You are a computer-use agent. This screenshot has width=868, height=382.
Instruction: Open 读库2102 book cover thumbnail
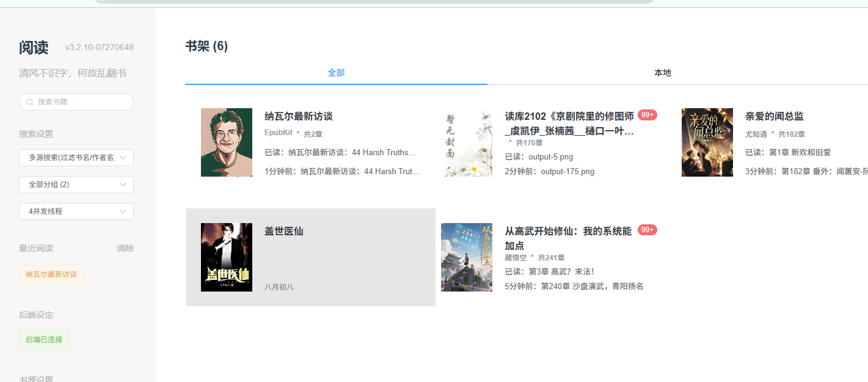coord(467,142)
